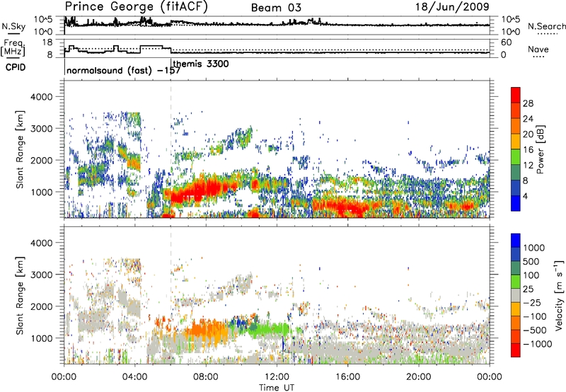The width and height of the screenshot is (566, 392).
Task: Click the "CPID" row label
Action: pyautogui.click(x=16, y=67)
